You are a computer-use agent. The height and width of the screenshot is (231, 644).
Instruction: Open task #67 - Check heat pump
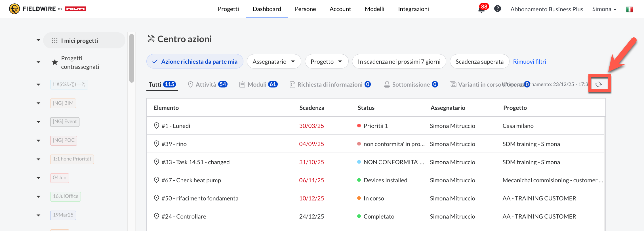[x=198, y=180]
